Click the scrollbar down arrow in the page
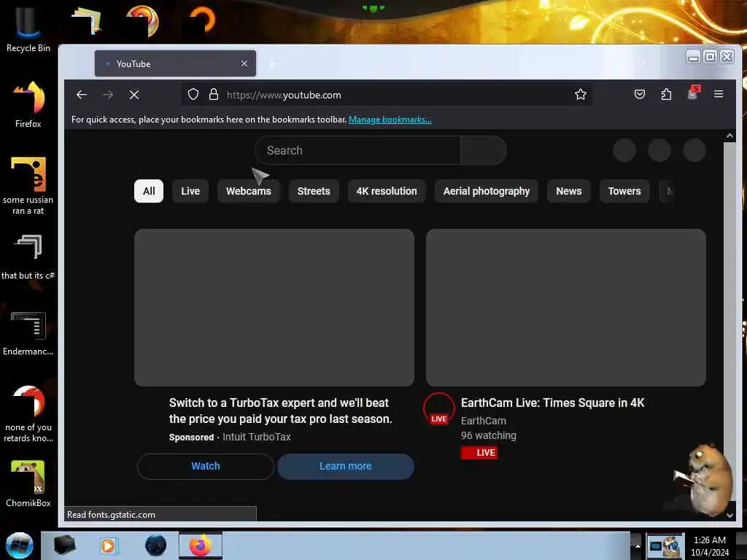Viewport: 747px width, 560px height. click(729, 516)
